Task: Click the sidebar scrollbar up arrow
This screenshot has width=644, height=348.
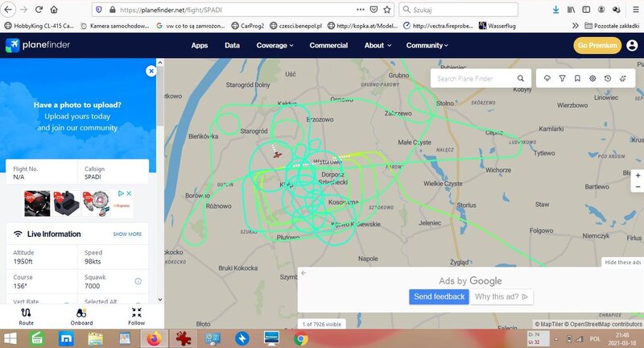Action: pyautogui.click(x=160, y=63)
